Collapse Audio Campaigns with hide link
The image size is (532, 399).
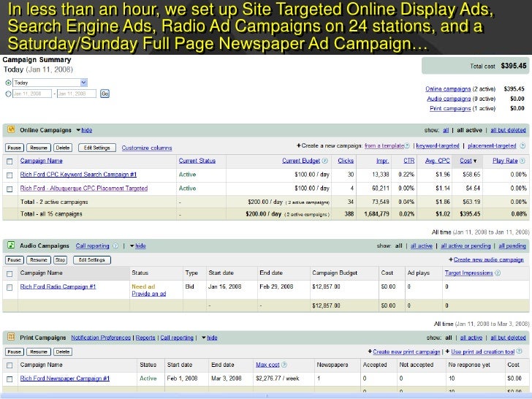point(140,246)
